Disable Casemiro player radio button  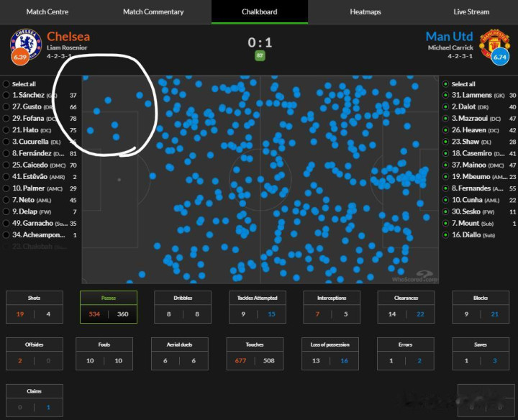(x=445, y=153)
